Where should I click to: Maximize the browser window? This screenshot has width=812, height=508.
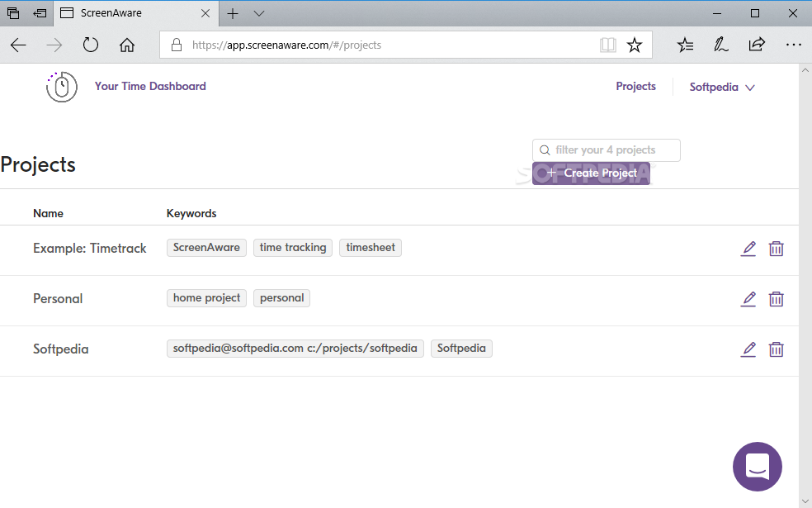click(755, 13)
